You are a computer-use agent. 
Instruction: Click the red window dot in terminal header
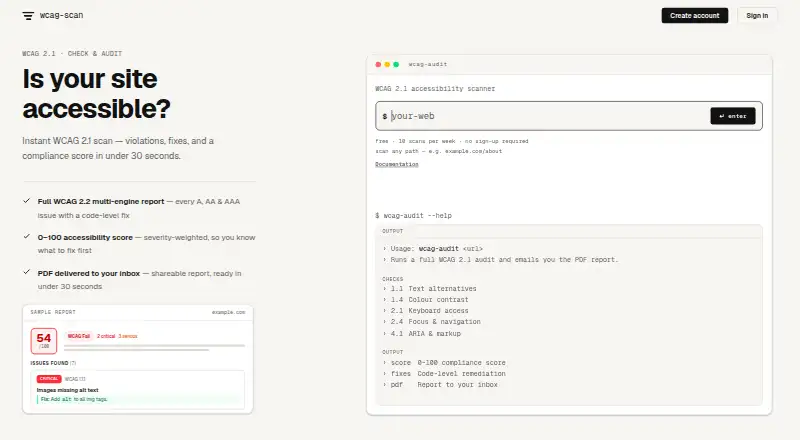pos(378,64)
